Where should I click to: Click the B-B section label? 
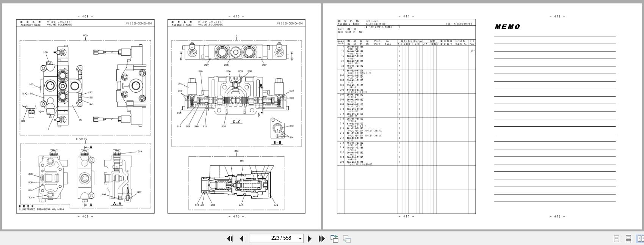coord(277,143)
